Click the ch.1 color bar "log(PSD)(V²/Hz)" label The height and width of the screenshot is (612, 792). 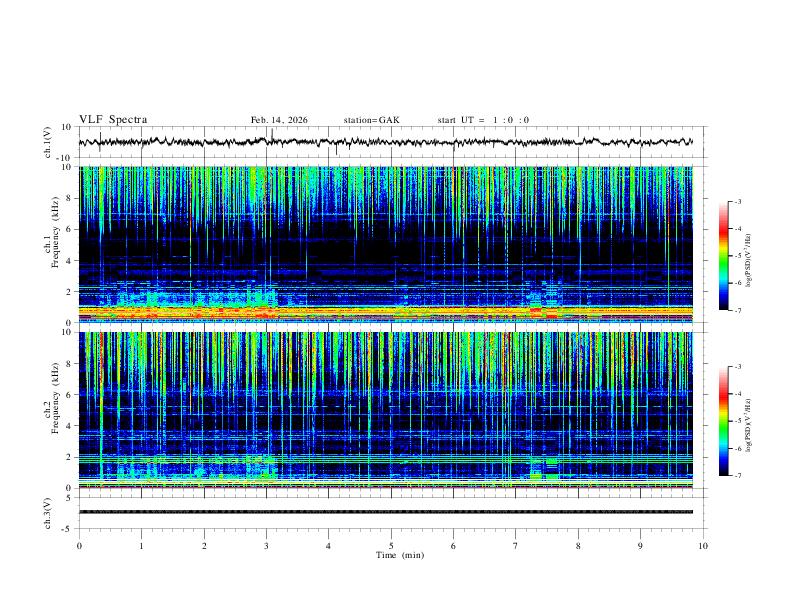(x=749, y=261)
